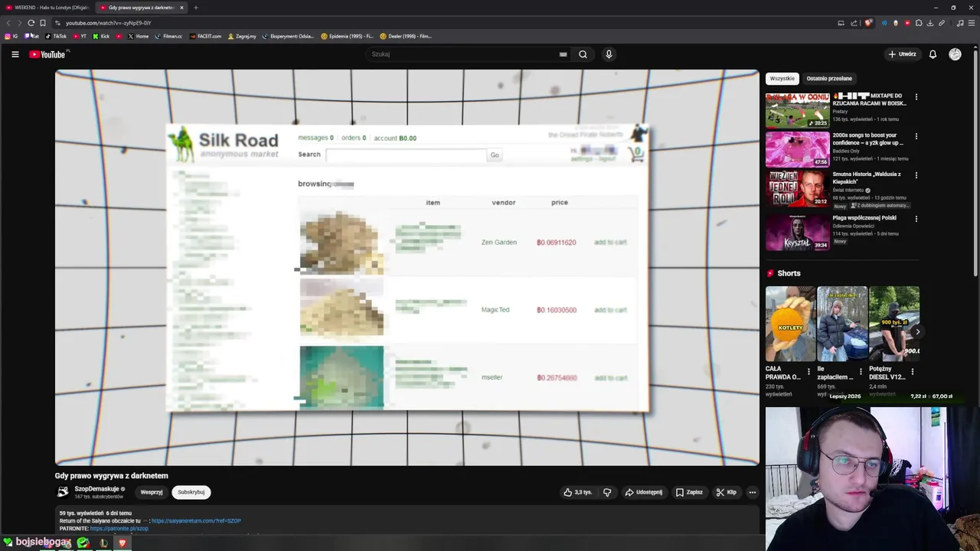Click the Udostępnij share button
This screenshot has height=551, width=980.
643,492
